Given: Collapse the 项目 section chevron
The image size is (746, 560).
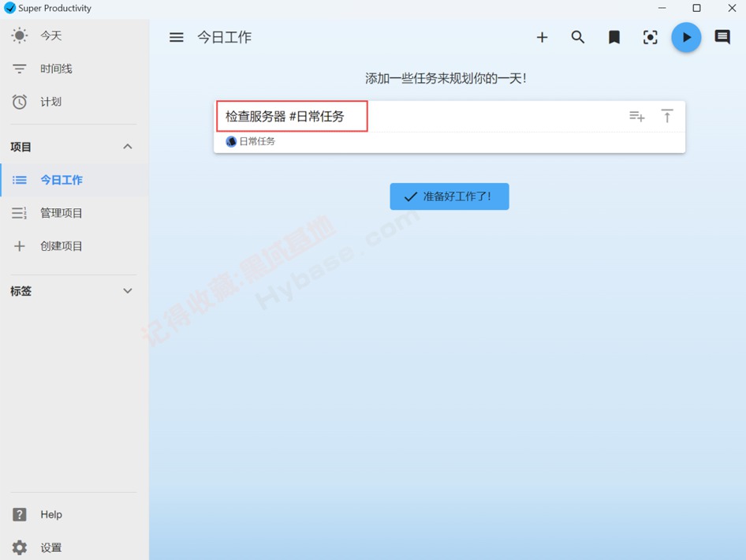Looking at the screenshot, I should [128, 147].
